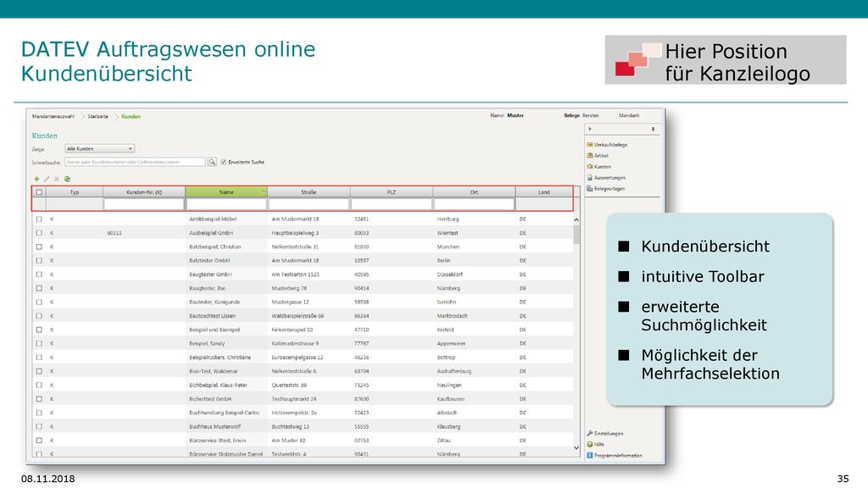Click the Artikel icon in the side panel
Image resolution: width=868 pixels, height=488 pixels.
590,156
